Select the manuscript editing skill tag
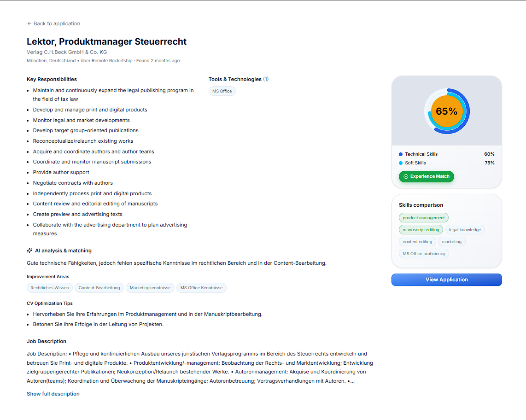This screenshot has width=526, height=420. coord(421,230)
